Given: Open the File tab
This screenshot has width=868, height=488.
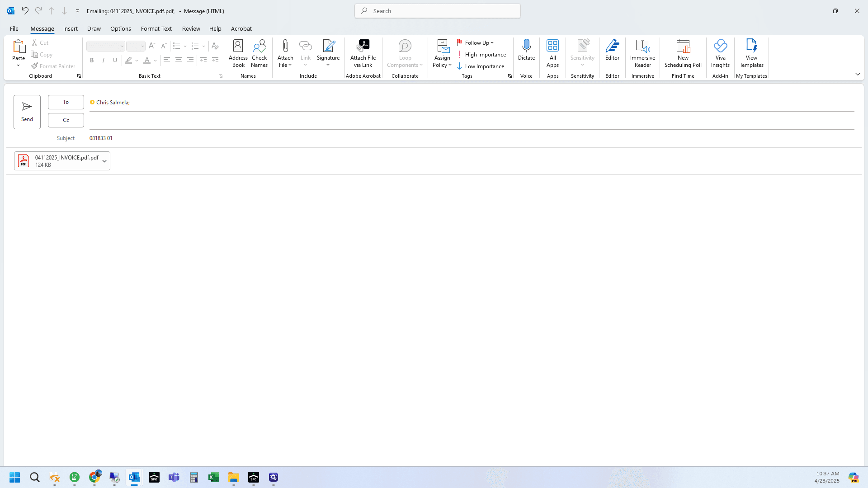Looking at the screenshot, I should click(14, 28).
